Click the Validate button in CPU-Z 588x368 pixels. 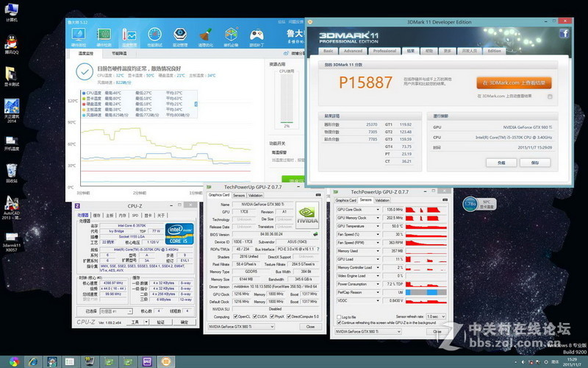pyautogui.click(x=160, y=322)
